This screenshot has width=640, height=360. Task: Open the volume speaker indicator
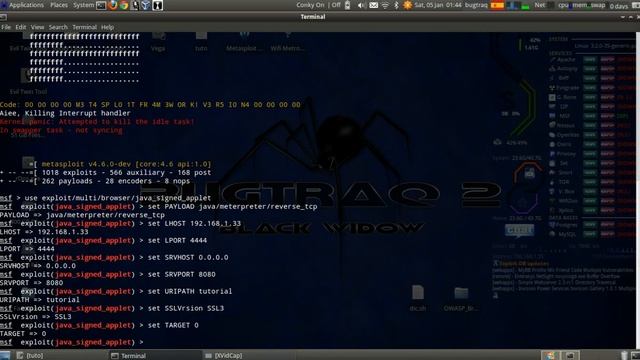361,5
